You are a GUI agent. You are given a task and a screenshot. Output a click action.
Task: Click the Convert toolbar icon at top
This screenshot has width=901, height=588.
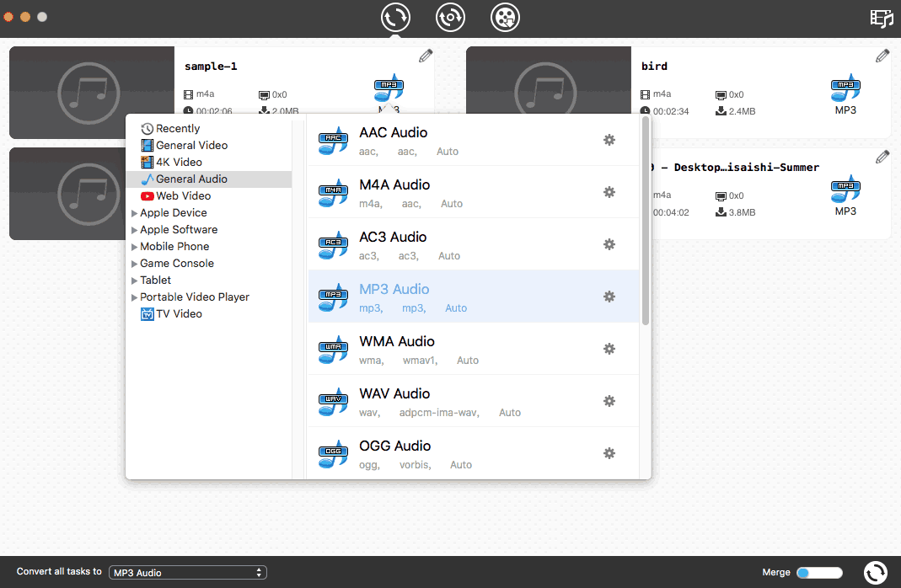(395, 17)
